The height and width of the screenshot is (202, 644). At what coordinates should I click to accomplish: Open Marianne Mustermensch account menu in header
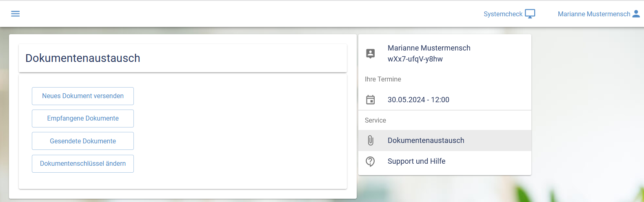(594, 14)
